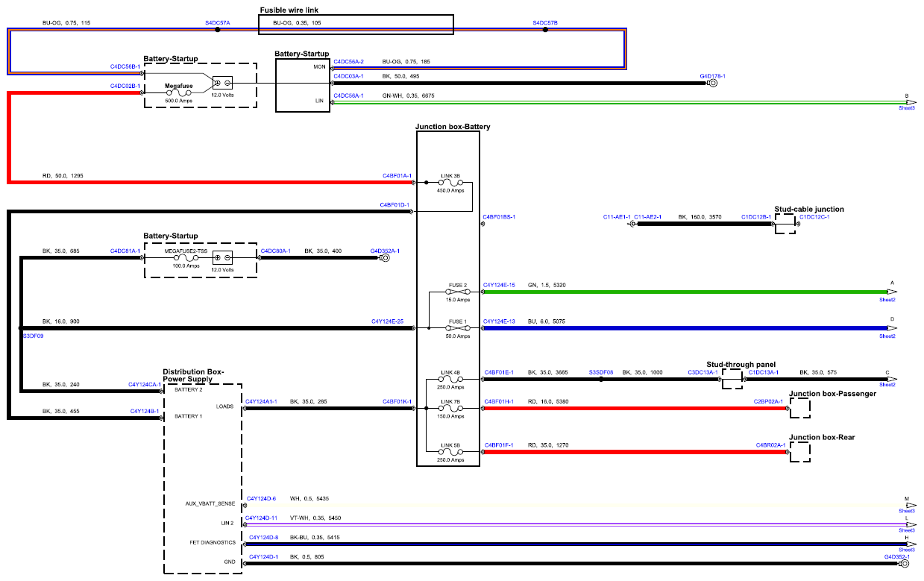Select splice label S4DC57A
This screenshot has height=581, width=924.
point(218,23)
